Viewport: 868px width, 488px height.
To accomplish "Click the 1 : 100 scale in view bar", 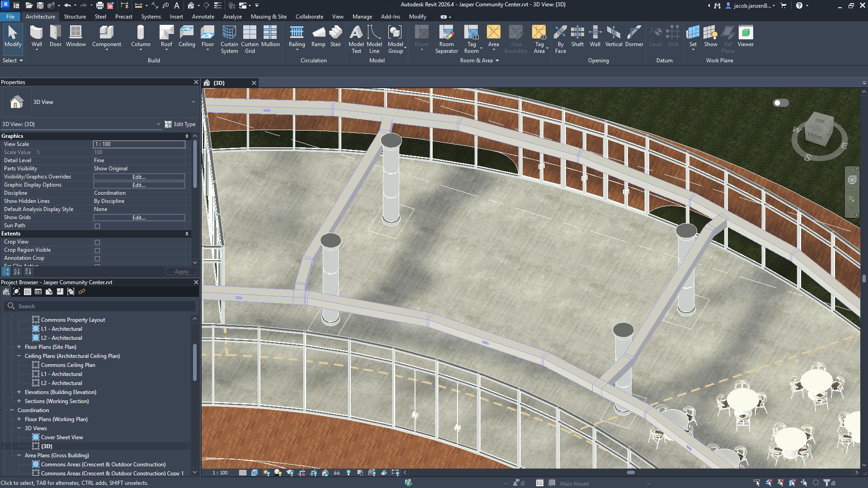I will click(x=220, y=473).
